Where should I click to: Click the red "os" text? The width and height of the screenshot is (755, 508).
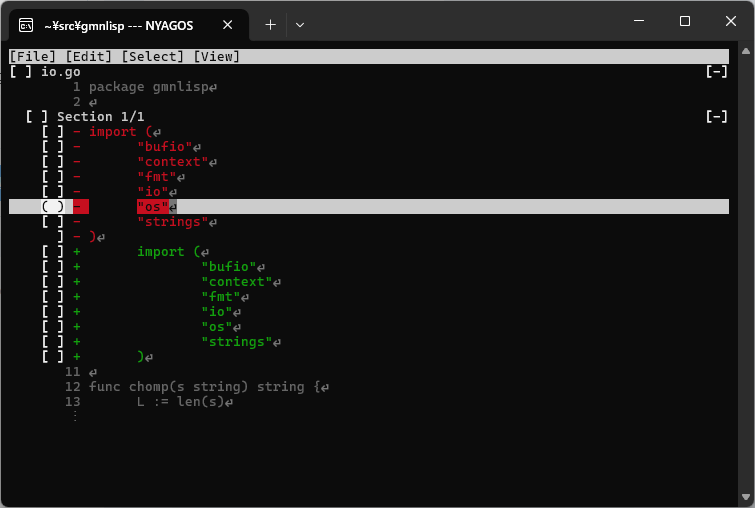pos(153,207)
